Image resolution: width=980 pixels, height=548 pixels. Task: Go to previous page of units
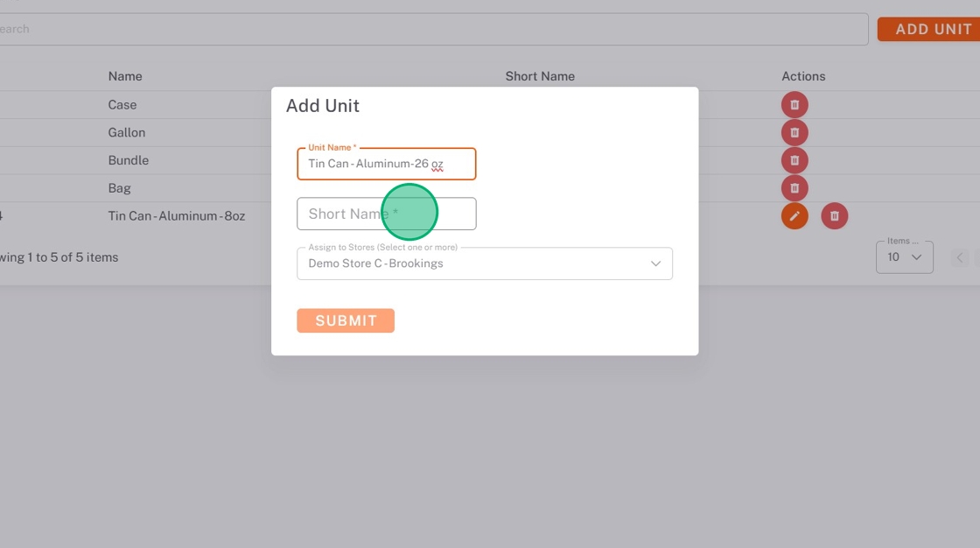click(960, 257)
